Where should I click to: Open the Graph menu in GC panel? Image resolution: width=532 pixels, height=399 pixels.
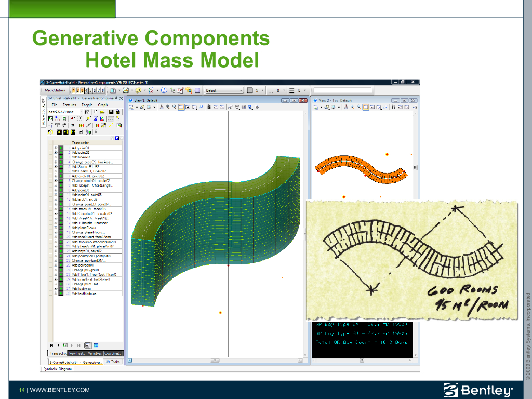tap(103, 105)
